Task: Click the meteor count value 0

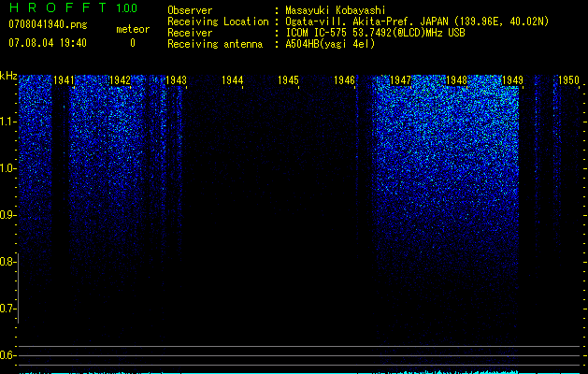Action: 133,43
